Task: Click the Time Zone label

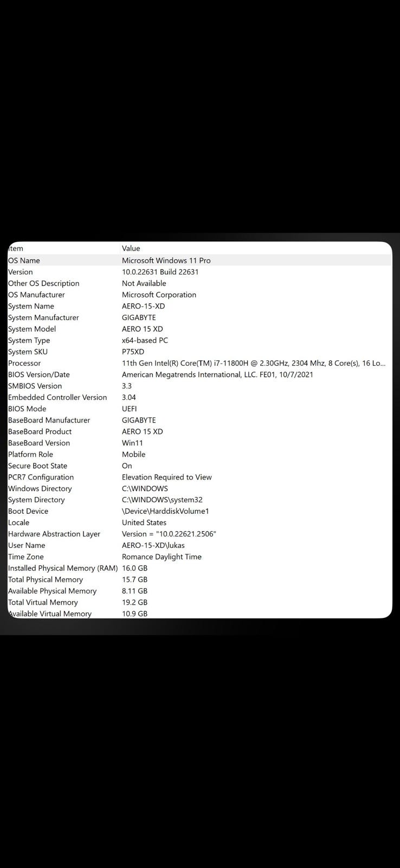Action: (25, 557)
